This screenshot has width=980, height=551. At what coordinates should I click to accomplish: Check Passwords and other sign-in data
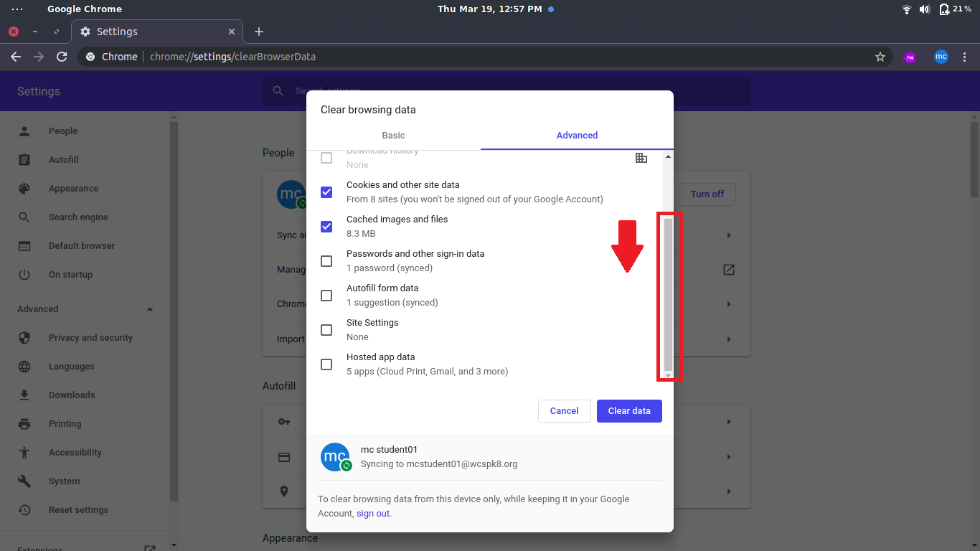point(326,261)
